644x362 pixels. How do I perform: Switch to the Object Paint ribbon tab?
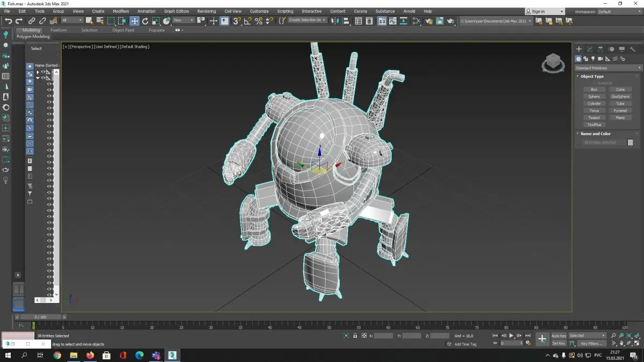123,30
